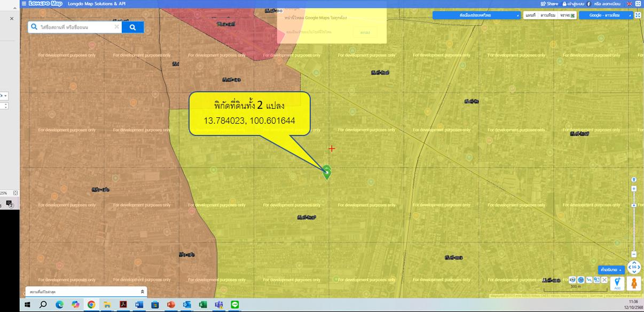
Task: Click the green map marker pin
Action: (x=327, y=172)
